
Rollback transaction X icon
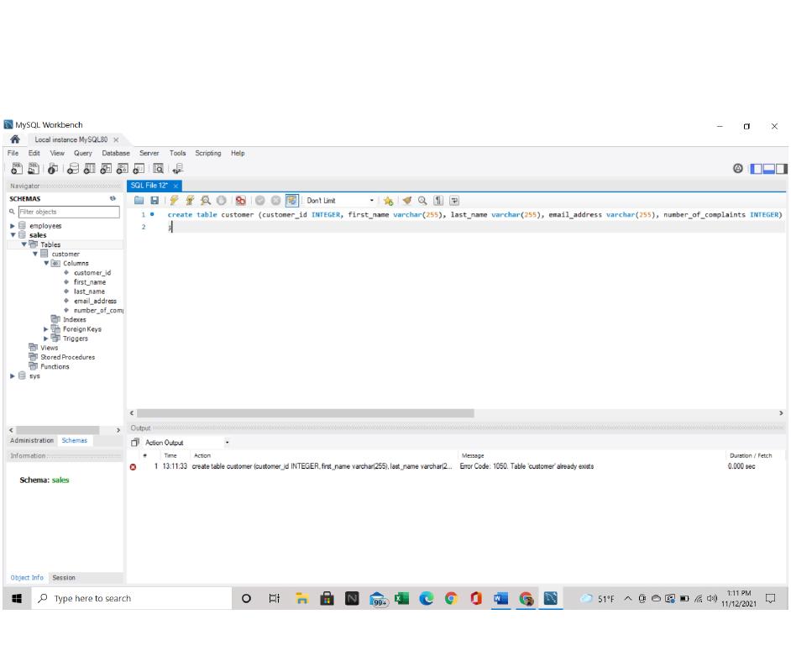(x=275, y=201)
